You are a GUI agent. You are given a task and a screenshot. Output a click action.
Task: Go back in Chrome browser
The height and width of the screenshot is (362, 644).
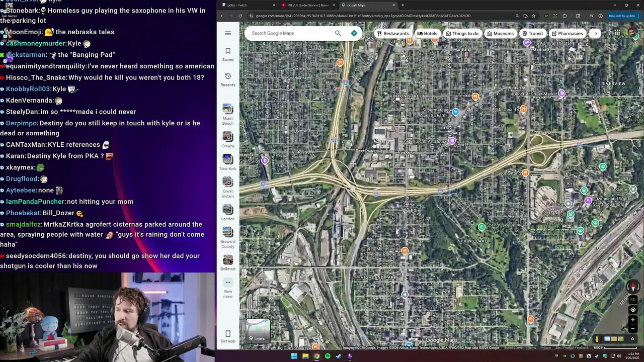coord(222,16)
